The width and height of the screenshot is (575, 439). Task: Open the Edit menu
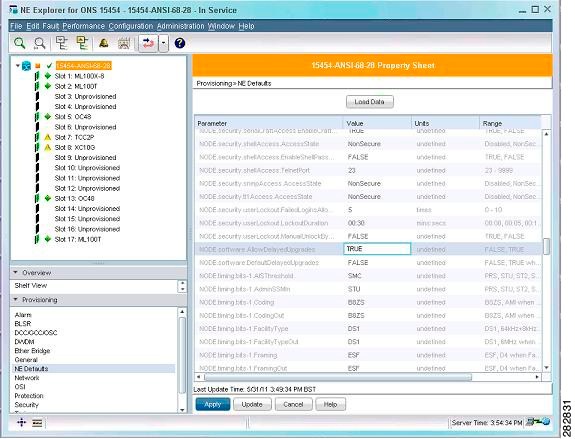[33, 26]
